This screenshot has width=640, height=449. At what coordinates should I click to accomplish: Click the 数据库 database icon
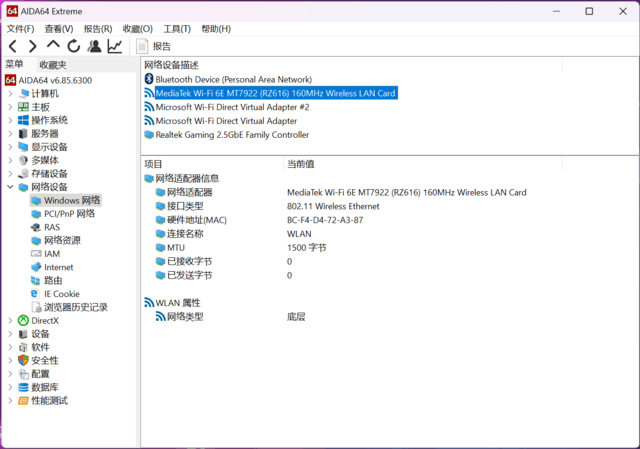click(x=23, y=387)
